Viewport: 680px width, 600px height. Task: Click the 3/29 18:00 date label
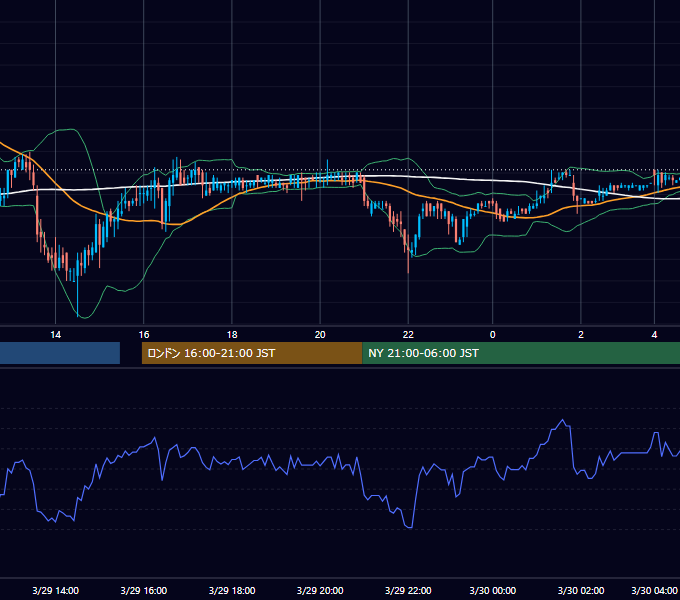(x=232, y=590)
